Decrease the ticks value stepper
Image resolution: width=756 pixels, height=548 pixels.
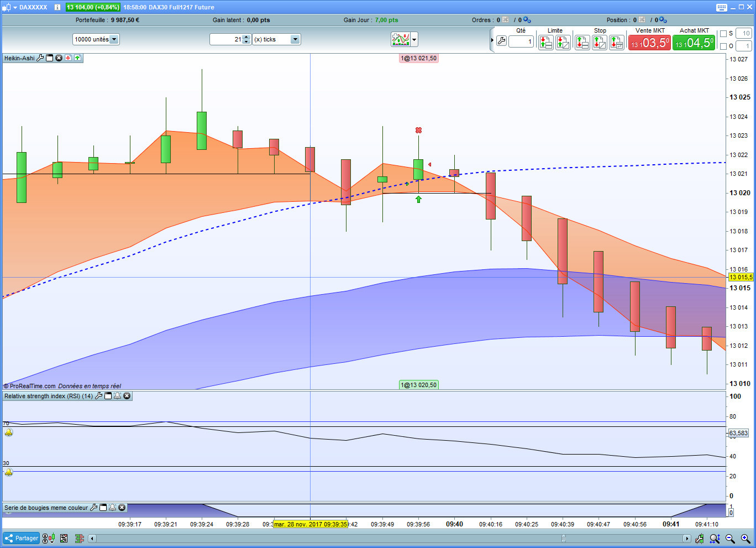coord(246,42)
